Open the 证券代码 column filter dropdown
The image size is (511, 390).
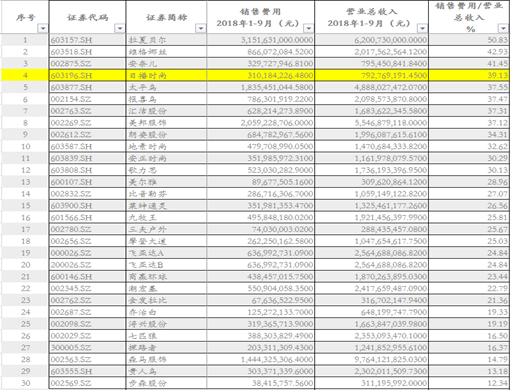pos(120,28)
